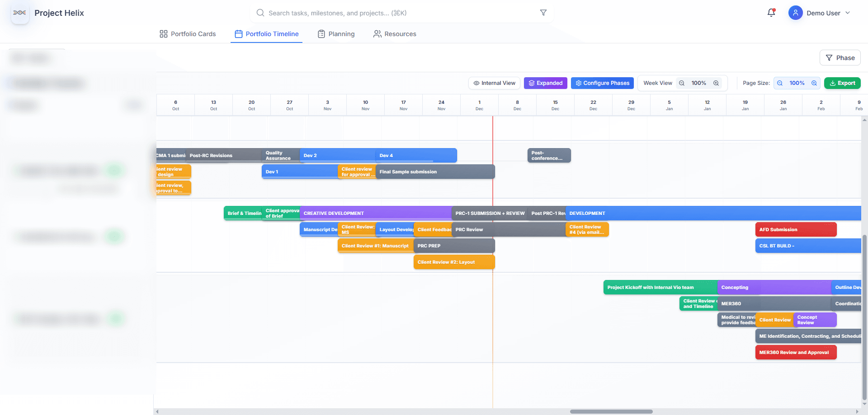The width and height of the screenshot is (868, 415).
Task: Disable the Expanded view toggle
Action: 545,83
